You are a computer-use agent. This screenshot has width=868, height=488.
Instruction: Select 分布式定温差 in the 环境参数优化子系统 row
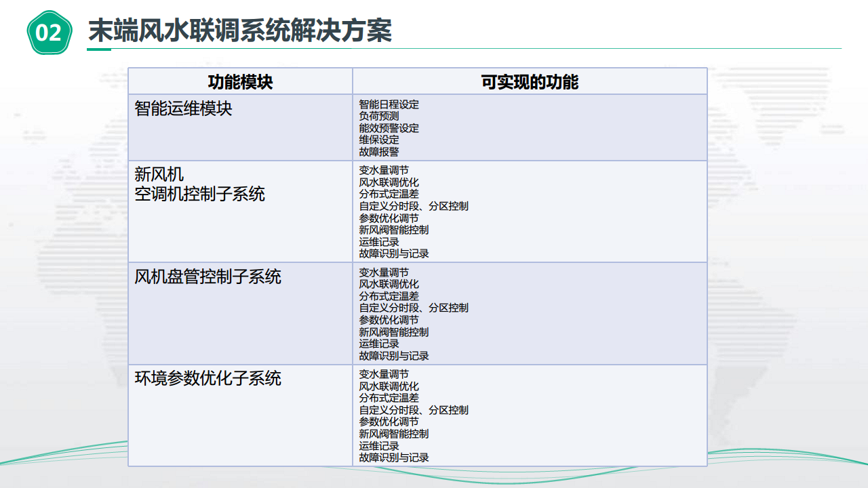[389, 398]
